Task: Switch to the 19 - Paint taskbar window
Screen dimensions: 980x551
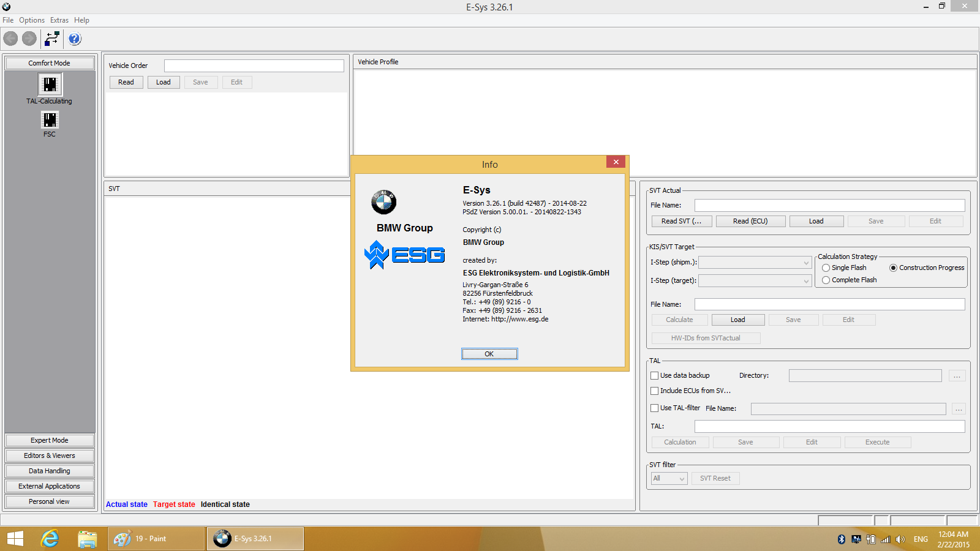Action: 156,539
